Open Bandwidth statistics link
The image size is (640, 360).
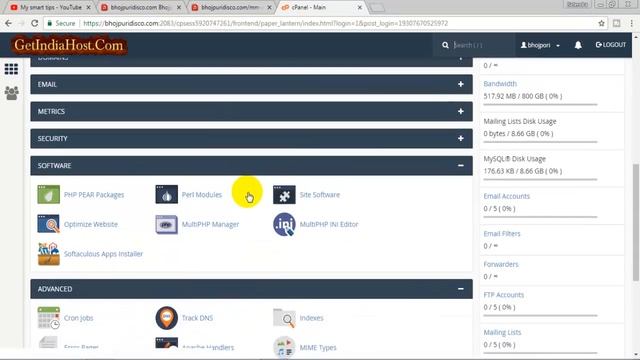[x=500, y=84]
